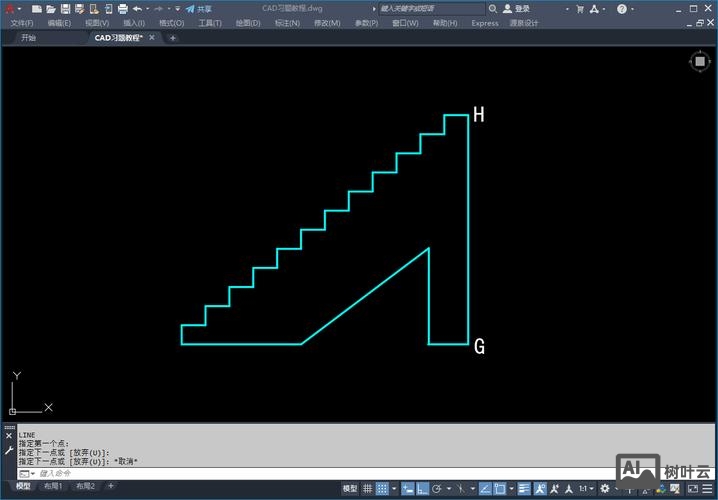Open the 绘图(D) menu
Viewport: 718px width, 500px height.
(248, 23)
